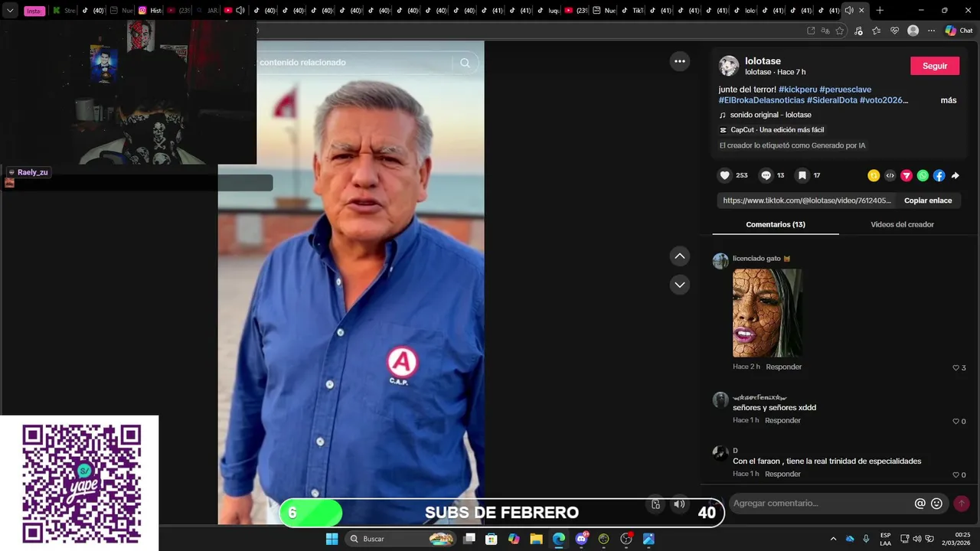Follow lolotase with the Seguir button
The image size is (980, 551).
(935, 66)
